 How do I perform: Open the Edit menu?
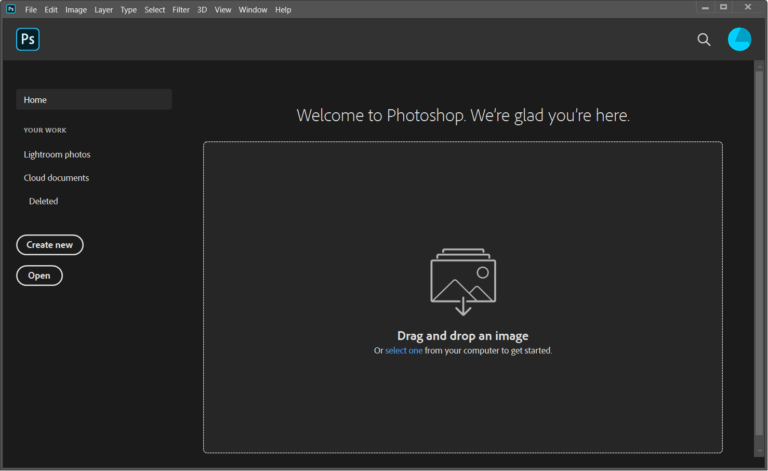point(51,10)
